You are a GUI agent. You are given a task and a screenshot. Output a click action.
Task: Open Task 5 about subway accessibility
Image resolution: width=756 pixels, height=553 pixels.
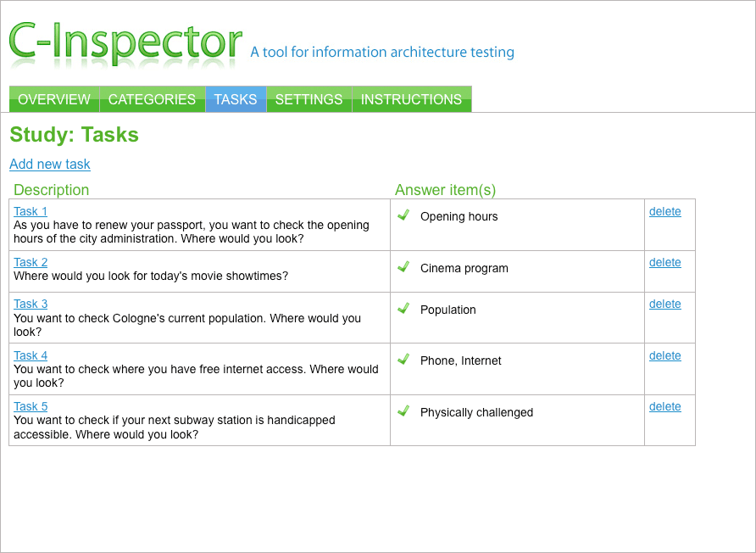pos(30,406)
